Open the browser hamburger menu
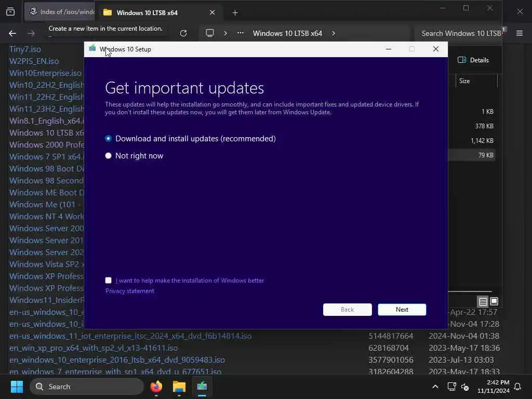 coord(520,33)
